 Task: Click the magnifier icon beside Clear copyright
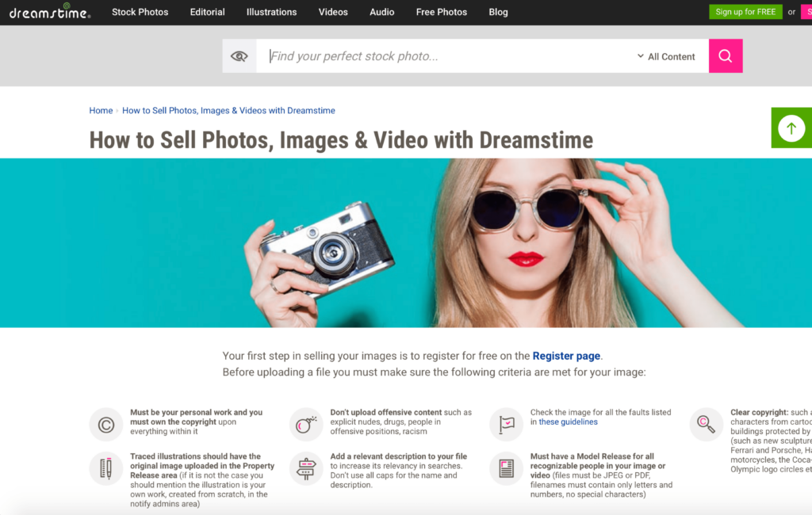[707, 425]
